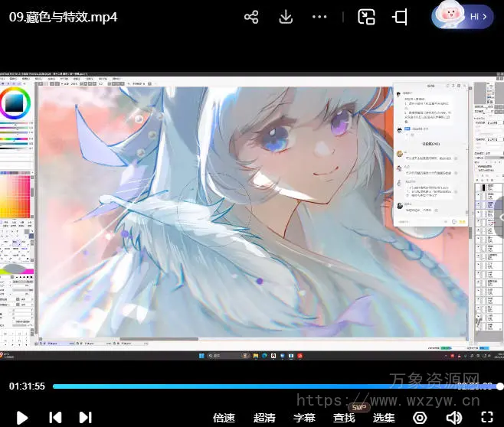Click the 查找 search button
Screen dimensions: 504x427
[344, 418]
